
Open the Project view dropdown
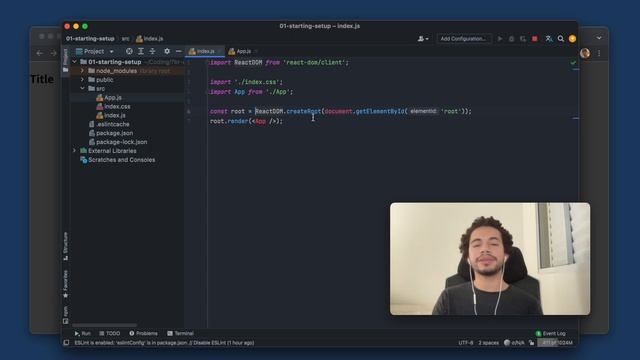click(95, 51)
